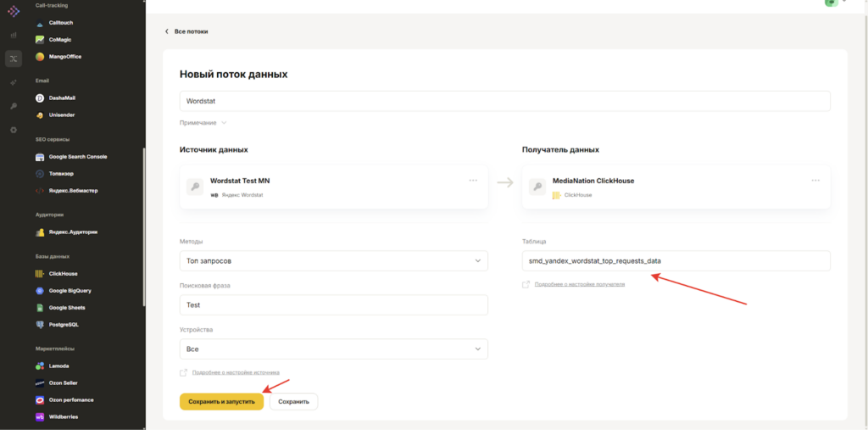Click the Маркетплейсы section heading
This screenshot has width=868, height=430.
(x=55, y=349)
